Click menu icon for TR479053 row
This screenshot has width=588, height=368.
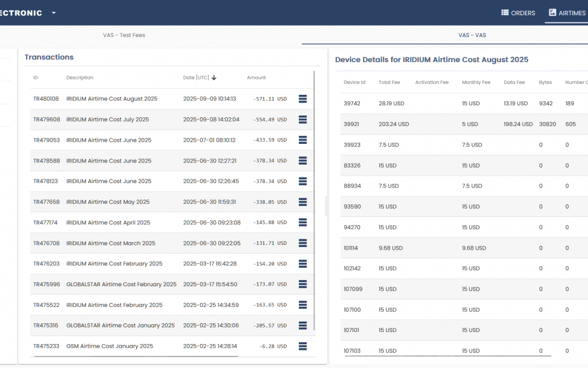(303, 140)
